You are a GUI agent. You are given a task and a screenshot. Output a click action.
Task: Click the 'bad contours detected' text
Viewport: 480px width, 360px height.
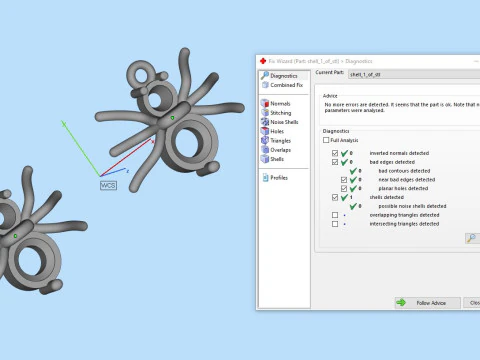pyautogui.click(x=404, y=171)
